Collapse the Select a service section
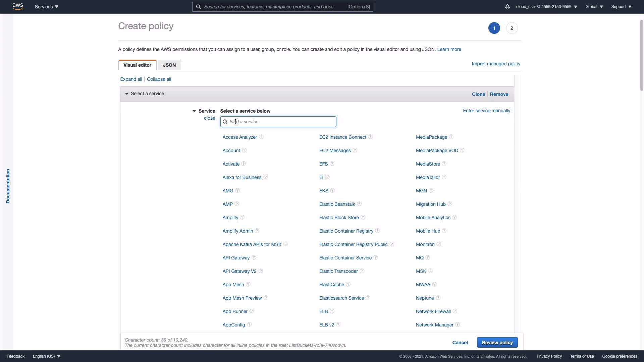 [x=127, y=94]
